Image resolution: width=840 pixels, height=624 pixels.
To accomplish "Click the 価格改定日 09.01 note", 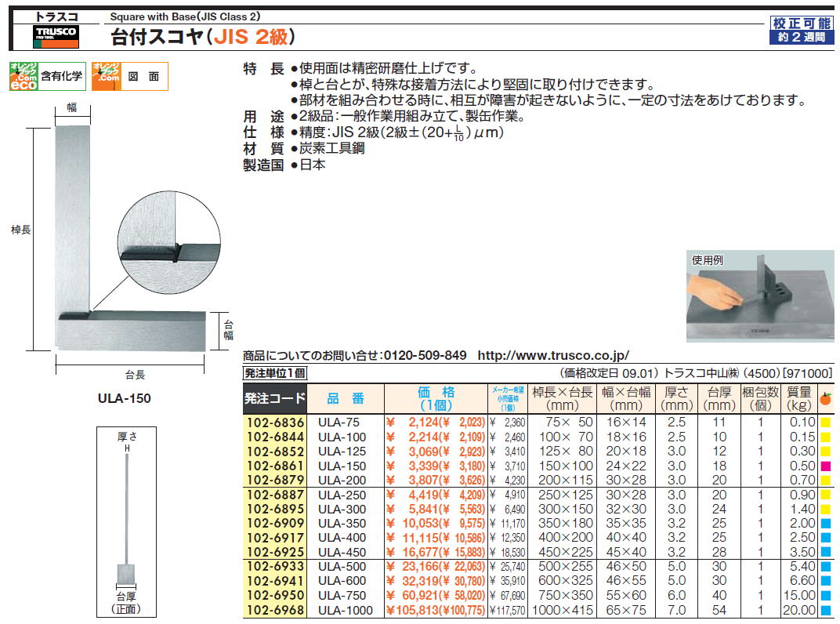I will click(x=609, y=373).
